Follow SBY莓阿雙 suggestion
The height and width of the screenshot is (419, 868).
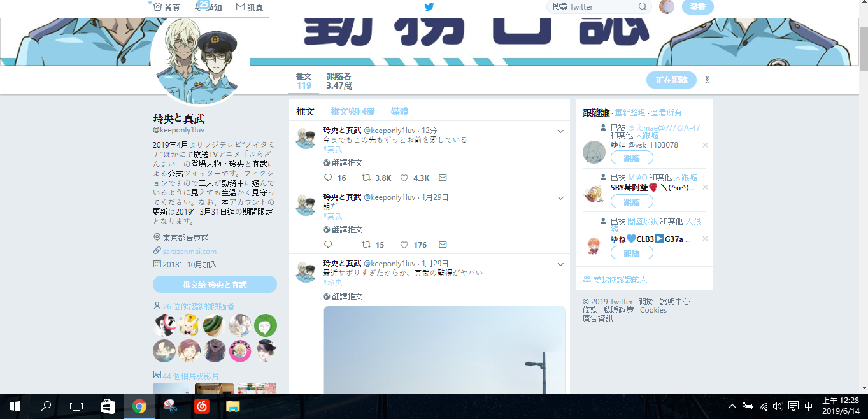click(x=632, y=202)
